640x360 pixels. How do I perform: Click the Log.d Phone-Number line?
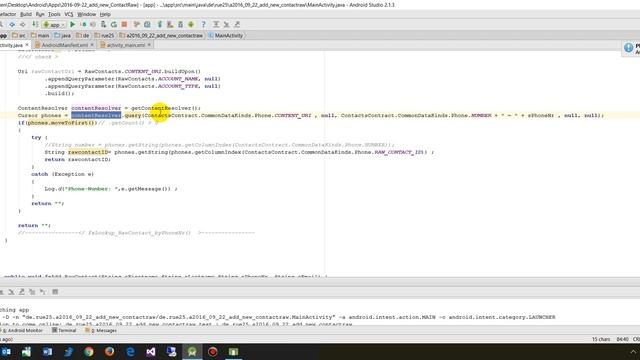tap(111, 189)
